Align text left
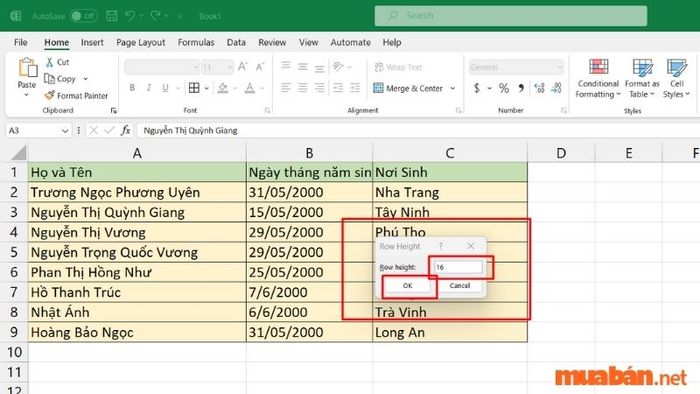Viewport: 700px width, 394px height. click(286, 88)
